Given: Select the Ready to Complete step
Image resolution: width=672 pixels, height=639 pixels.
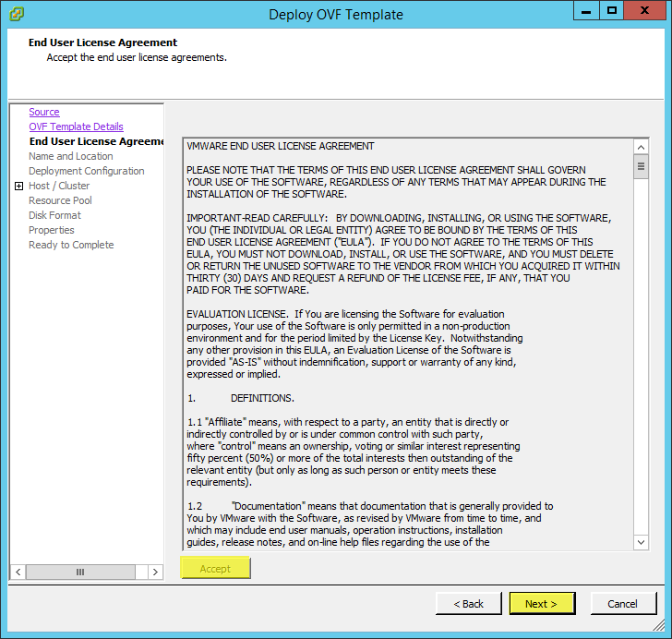Looking at the screenshot, I should click(x=71, y=245).
